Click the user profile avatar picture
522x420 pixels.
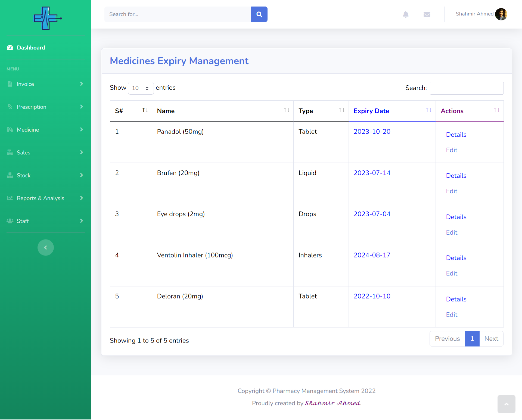pyautogui.click(x=501, y=14)
